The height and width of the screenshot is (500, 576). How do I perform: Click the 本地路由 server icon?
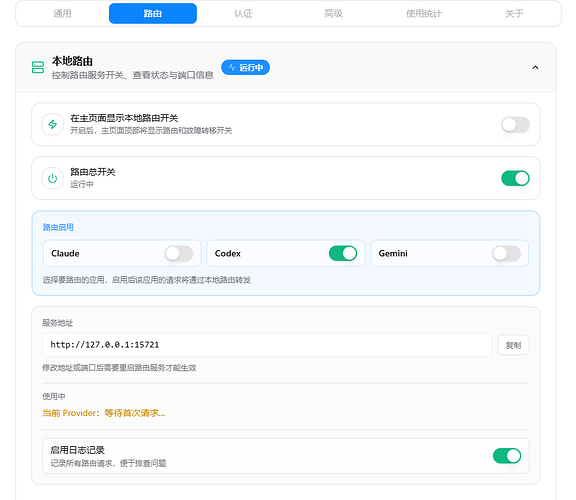coord(38,67)
